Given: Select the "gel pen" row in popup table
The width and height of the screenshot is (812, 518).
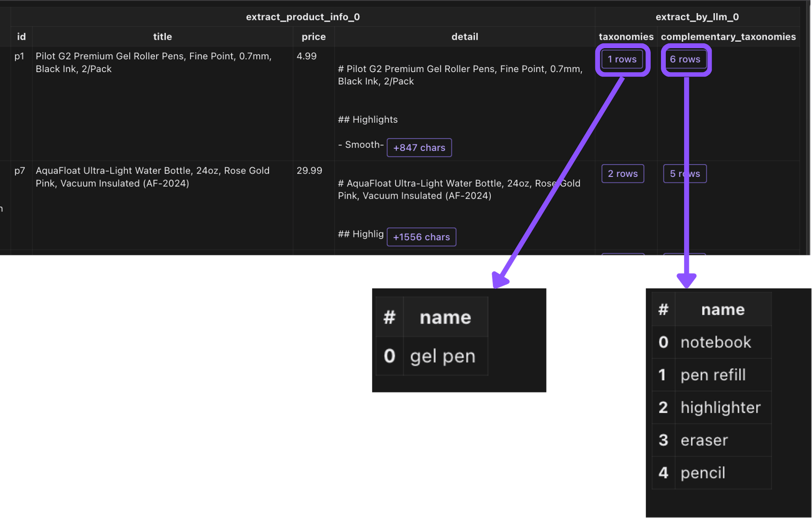Looking at the screenshot, I should click(442, 356).
